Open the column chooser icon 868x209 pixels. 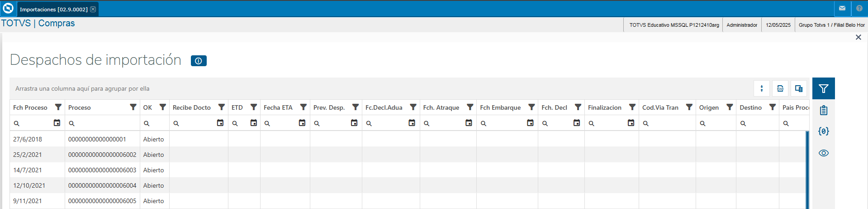pyautogui.click(x=799, y=88)
